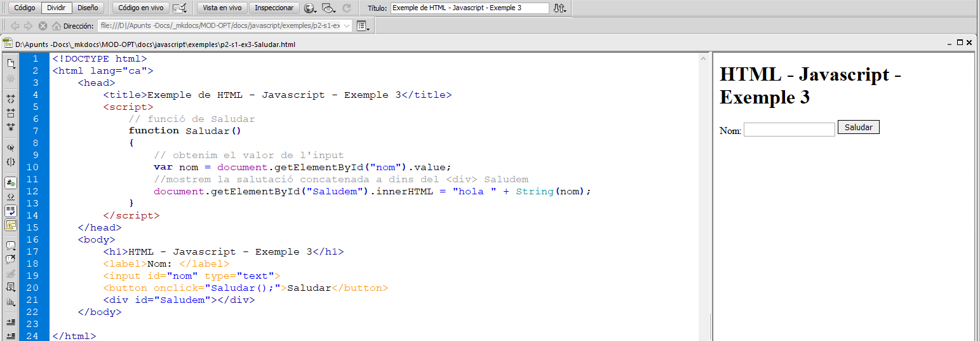Open file management arrows dropdown
Screen dimensions: 980x341
click(x=560, y=8)
